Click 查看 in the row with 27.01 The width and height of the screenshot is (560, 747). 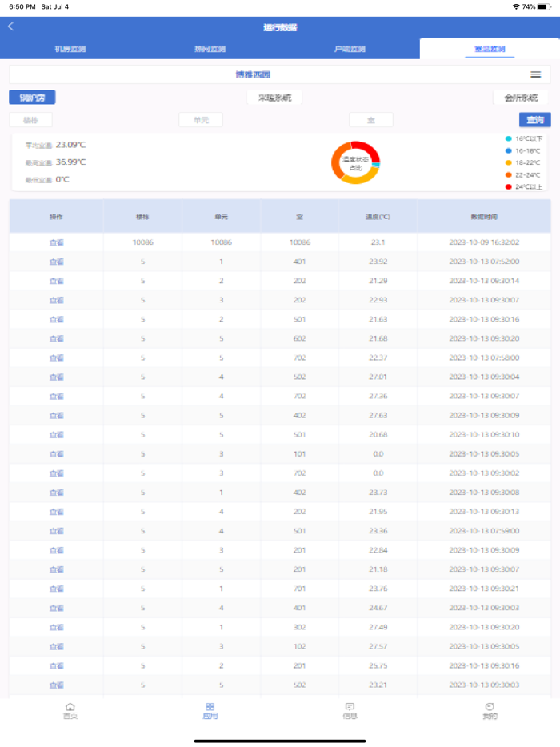point(56,377)
